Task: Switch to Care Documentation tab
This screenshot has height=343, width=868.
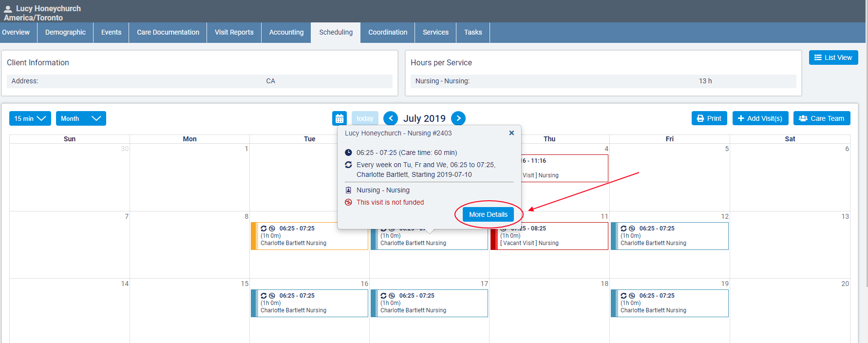Action: click(168, 32)
